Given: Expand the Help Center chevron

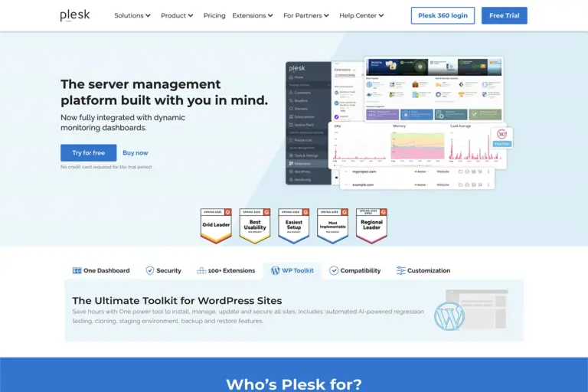Looking at the screenshot, I should click(381, 15).
